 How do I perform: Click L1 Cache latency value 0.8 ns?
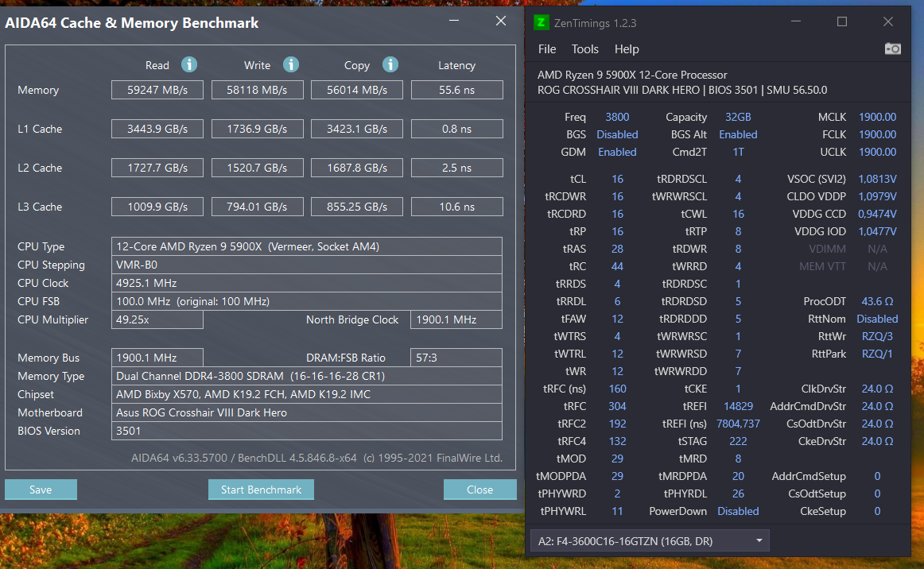click(456, 129)
